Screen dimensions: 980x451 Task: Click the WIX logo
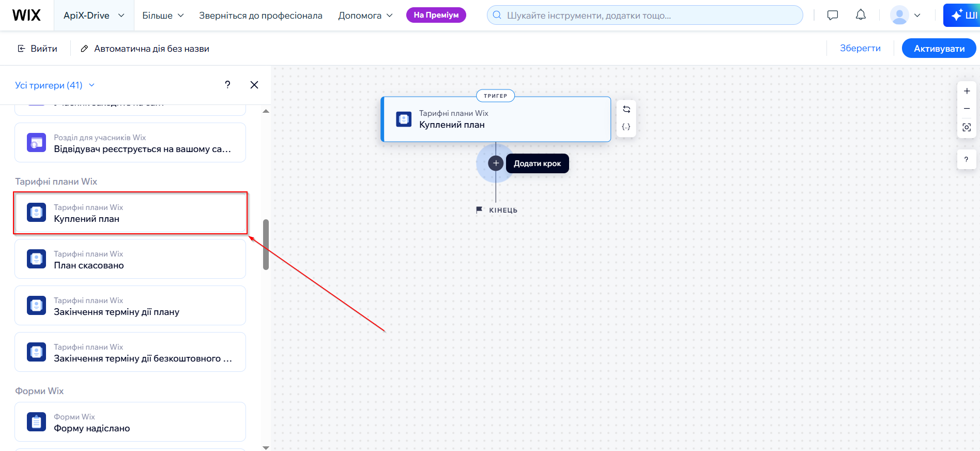26,16
